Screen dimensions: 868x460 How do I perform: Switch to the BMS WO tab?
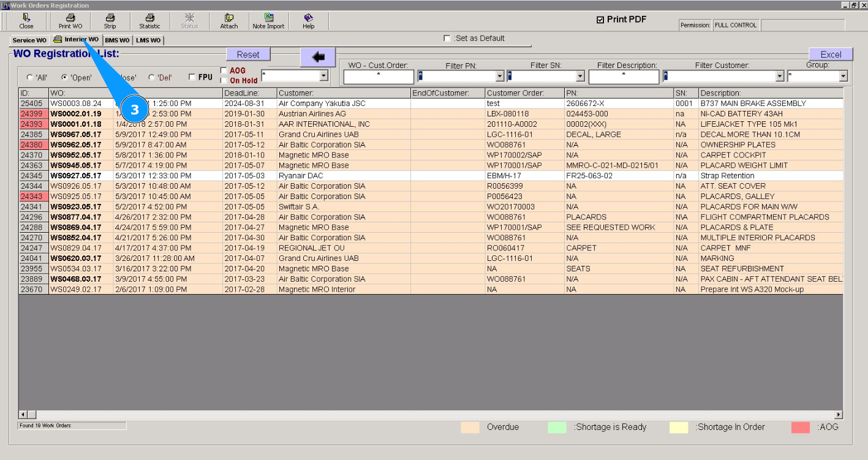click(x=117, y=40)
